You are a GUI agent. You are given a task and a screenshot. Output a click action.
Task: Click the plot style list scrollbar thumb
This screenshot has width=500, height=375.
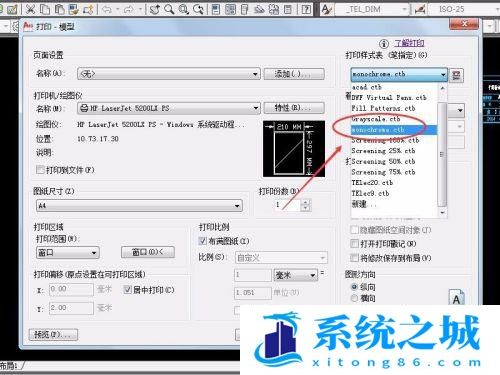(x=442, y=154)
